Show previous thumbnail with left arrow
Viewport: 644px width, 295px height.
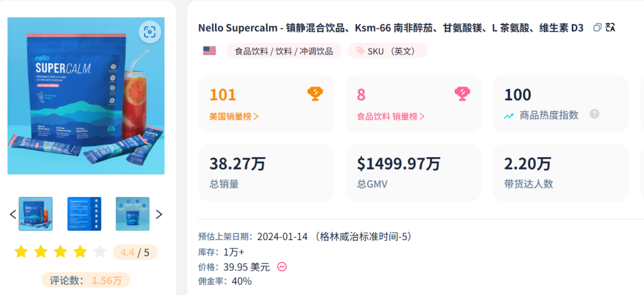(x=13, y=214)
